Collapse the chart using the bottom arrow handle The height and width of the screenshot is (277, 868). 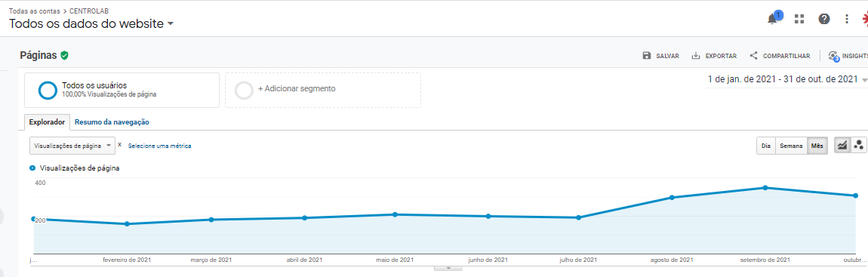449,268
